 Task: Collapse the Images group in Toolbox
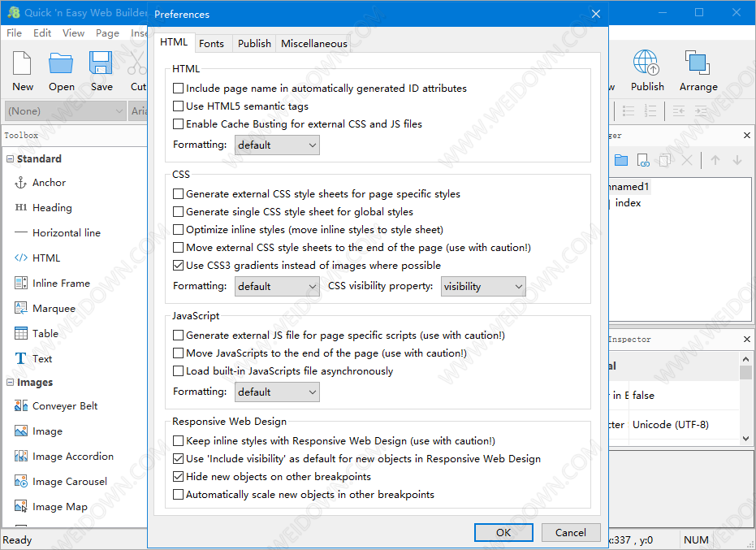tap(10, 382)
